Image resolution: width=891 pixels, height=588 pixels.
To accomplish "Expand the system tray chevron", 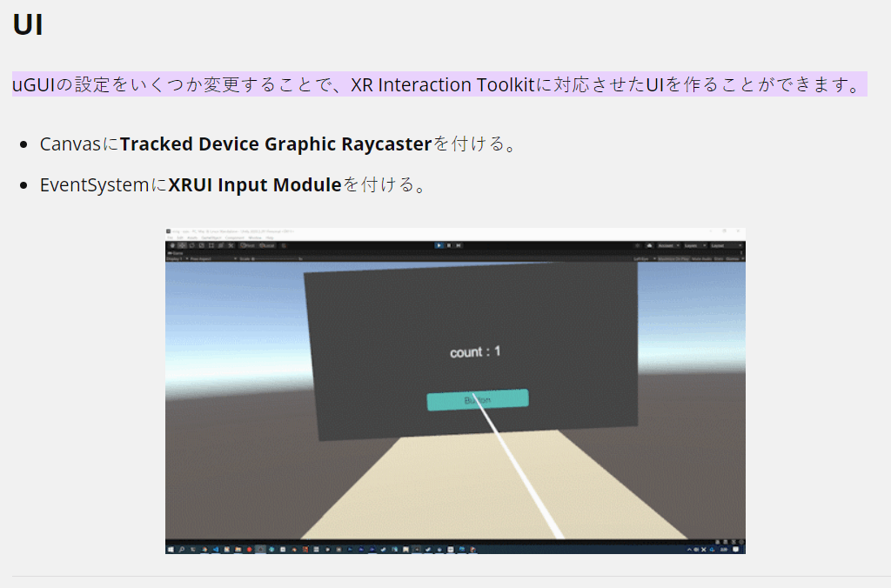I will 689,550.
